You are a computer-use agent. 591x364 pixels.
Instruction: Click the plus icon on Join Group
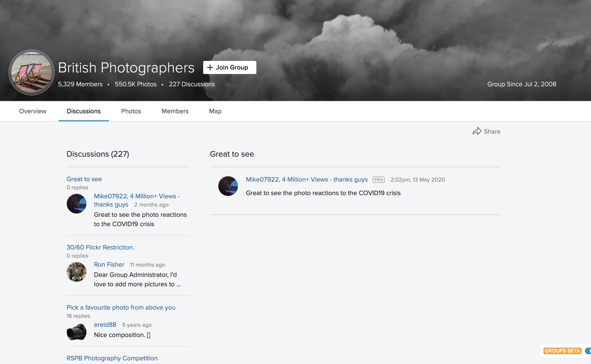pos(210,67)
